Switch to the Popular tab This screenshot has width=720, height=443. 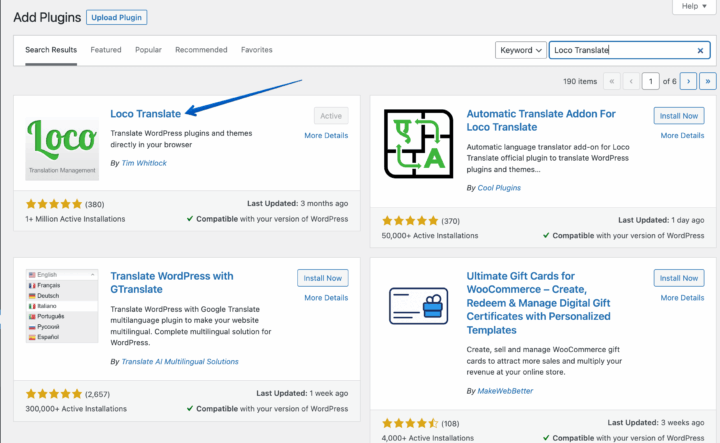[x=148, y=50]
